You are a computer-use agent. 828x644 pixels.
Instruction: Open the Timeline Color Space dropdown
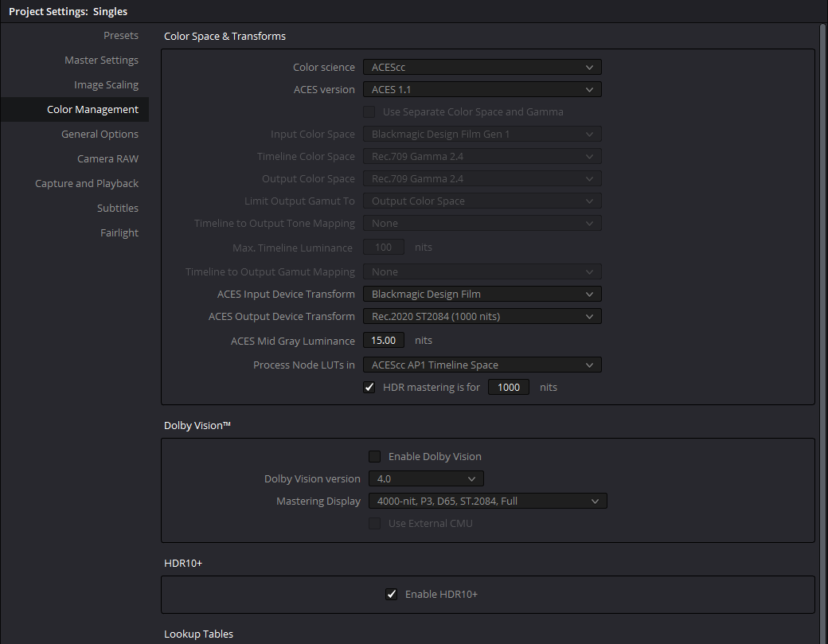(482, 156)
